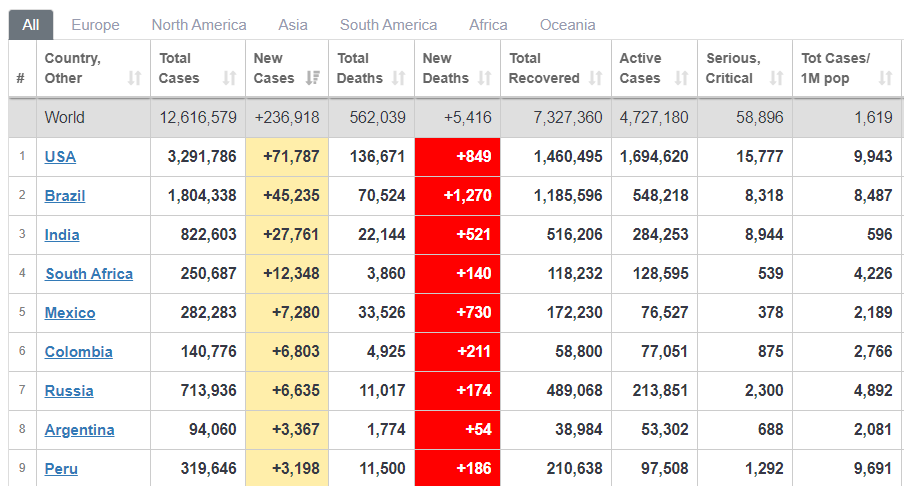The height and width of the screenshot is (486, 904).
Task: Open the South Africa link
Action: pos(89,274)
